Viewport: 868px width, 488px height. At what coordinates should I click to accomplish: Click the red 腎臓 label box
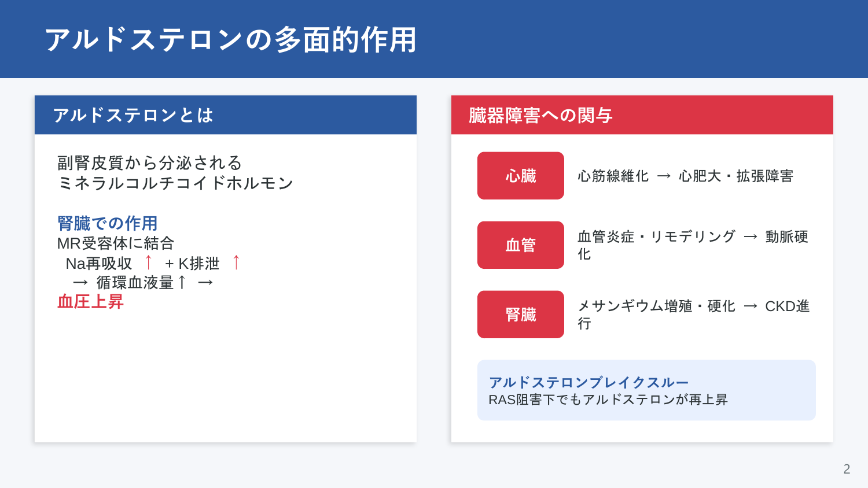click(521, 315)
